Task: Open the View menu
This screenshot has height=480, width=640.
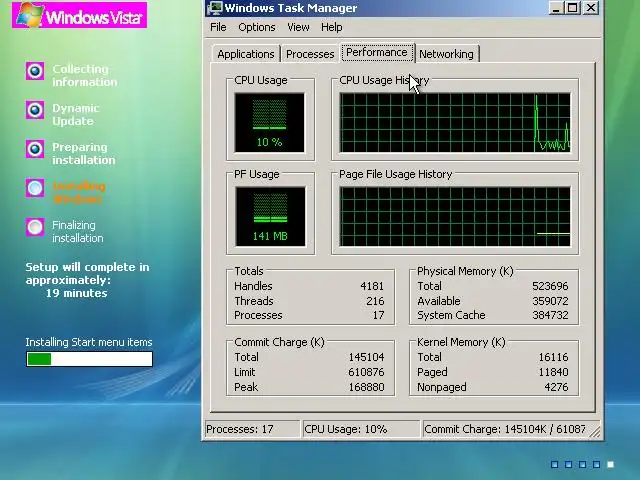Action: coord(298,27)
